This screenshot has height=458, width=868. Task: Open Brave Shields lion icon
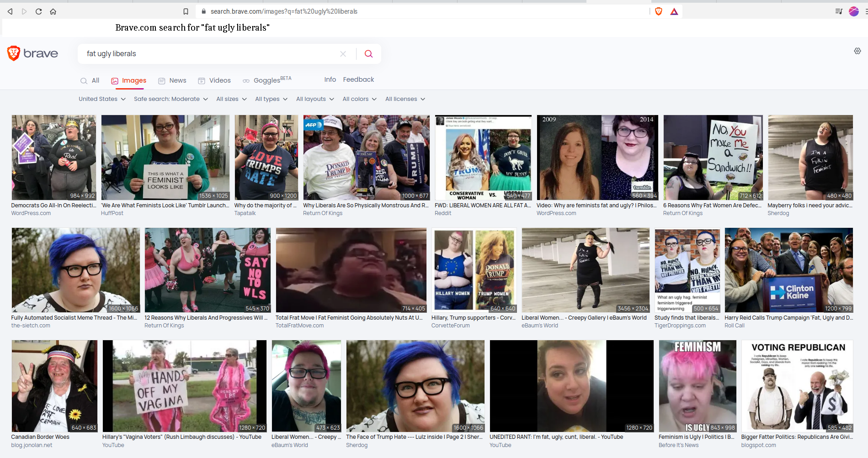(659, 11)
